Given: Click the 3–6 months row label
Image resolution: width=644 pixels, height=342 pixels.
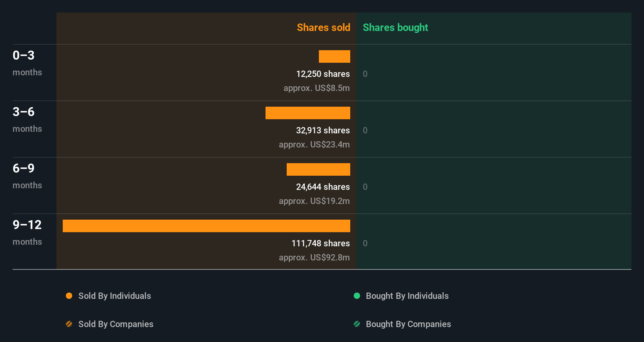Looking at the screenshot, I should (27, 120).
